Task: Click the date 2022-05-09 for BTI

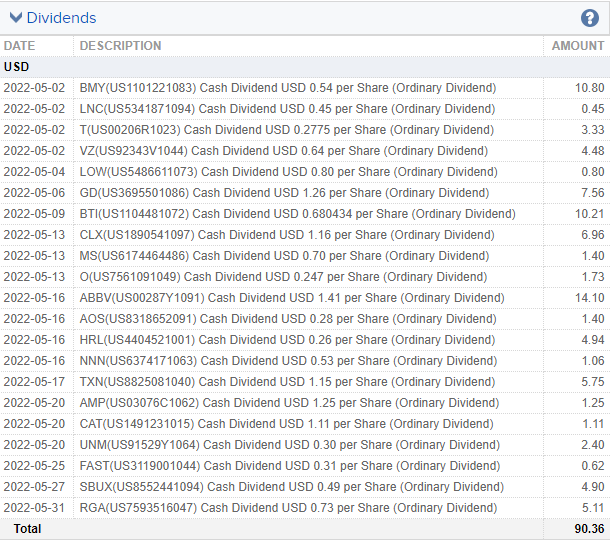Action: coord(34,214)
